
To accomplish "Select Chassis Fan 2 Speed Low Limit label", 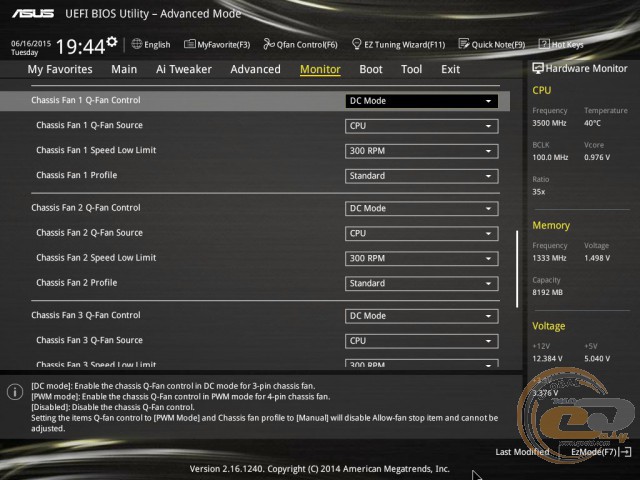I will pyautogui.click(x=96, y=258).
